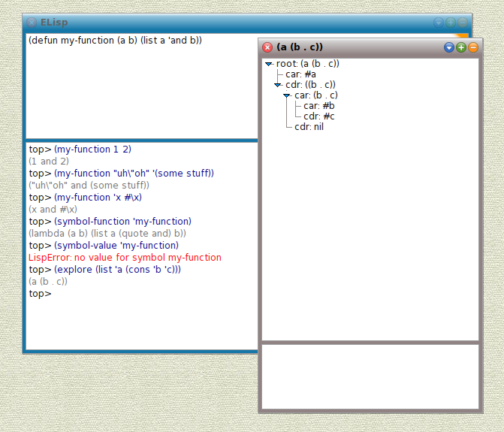Collapse the 'cdr: ((b . c))' node
This screenshot has width=504, height=432.
pos(278,85)
